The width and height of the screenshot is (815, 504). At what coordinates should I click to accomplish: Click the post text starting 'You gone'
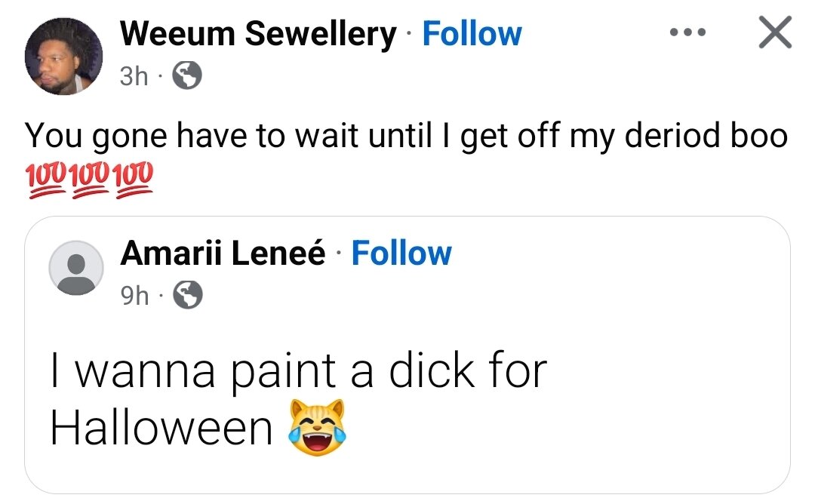[x=406, y=137]
